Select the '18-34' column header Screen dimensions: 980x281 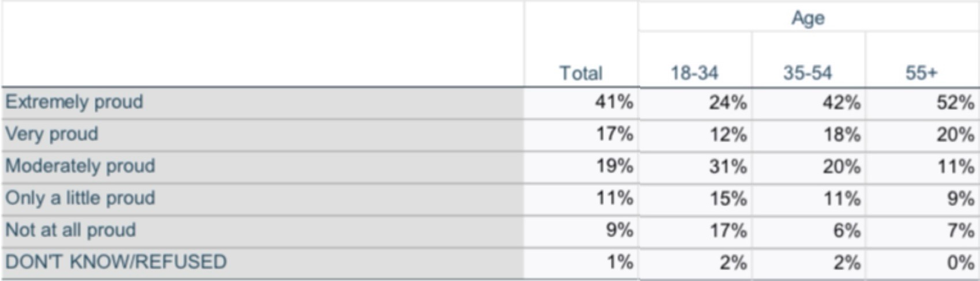coord(694,73)
